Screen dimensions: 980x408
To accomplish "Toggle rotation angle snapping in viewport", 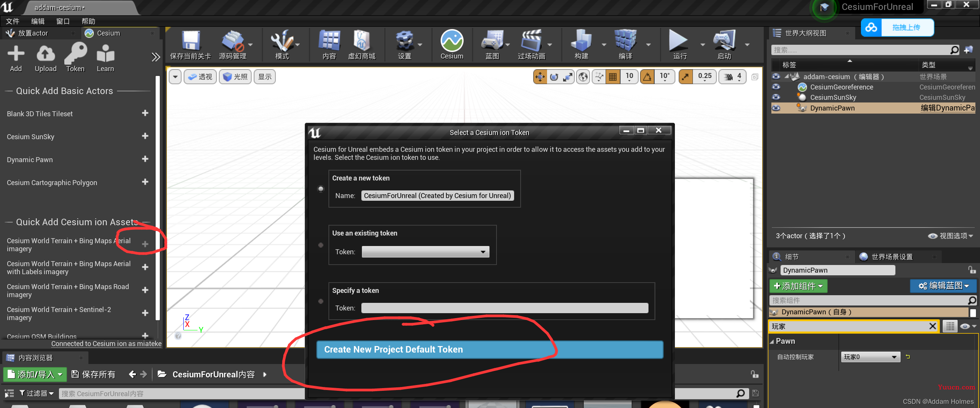I will click(647, 77).
